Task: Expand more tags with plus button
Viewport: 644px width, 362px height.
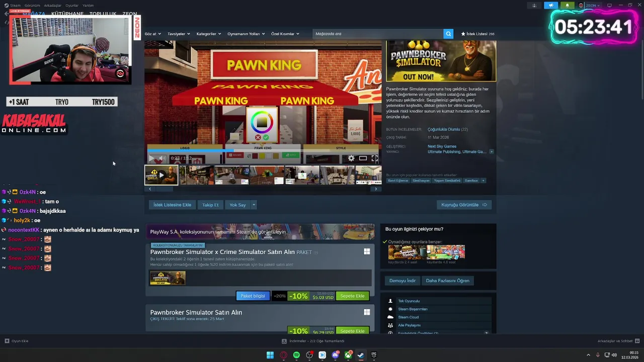Action: click(483, 180)
